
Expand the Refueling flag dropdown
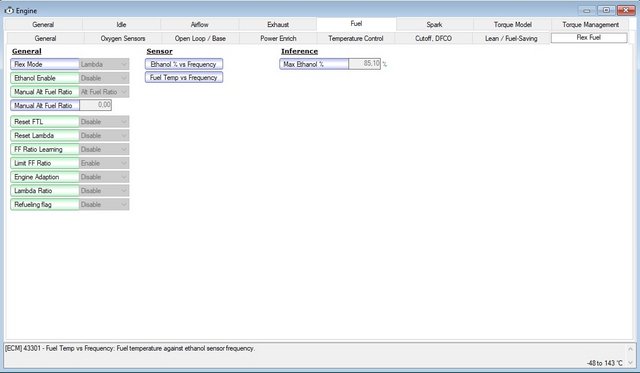(x=104, y=204)
